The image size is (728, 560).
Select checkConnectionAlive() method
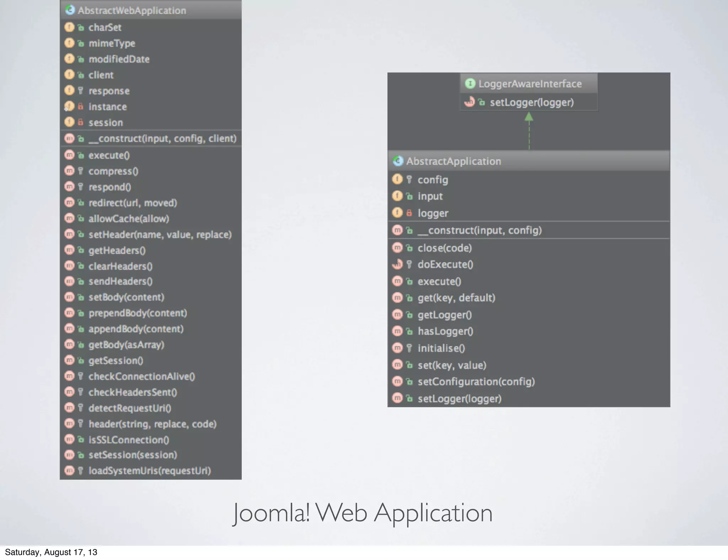tap(151, 376)
